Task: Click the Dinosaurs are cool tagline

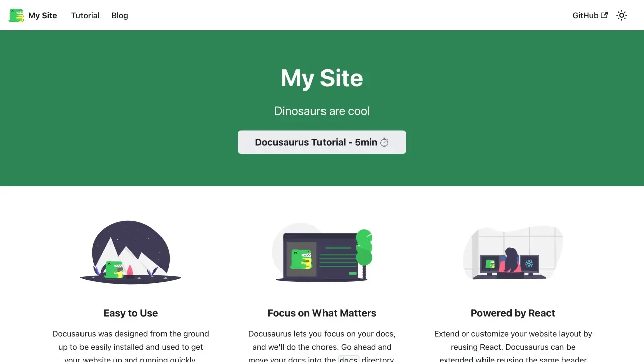Action: pos(322,111)
